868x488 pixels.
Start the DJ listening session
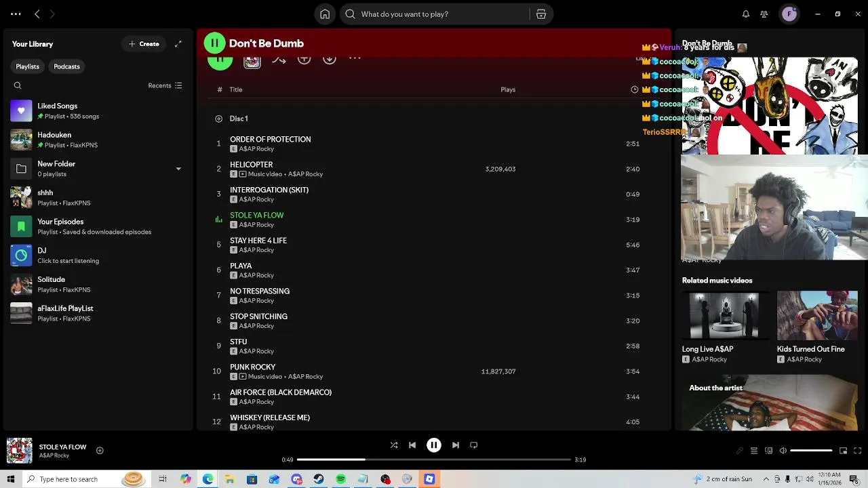[x=98, y=256]
